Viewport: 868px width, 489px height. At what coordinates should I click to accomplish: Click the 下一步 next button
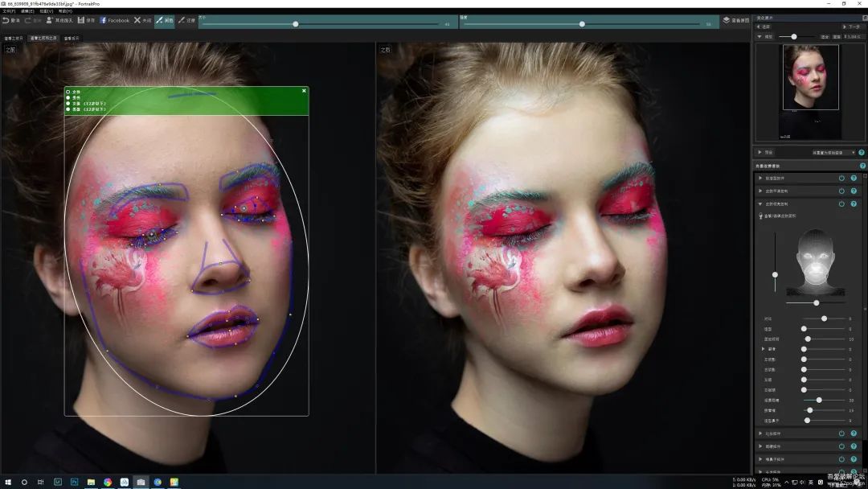click(851, 27)
